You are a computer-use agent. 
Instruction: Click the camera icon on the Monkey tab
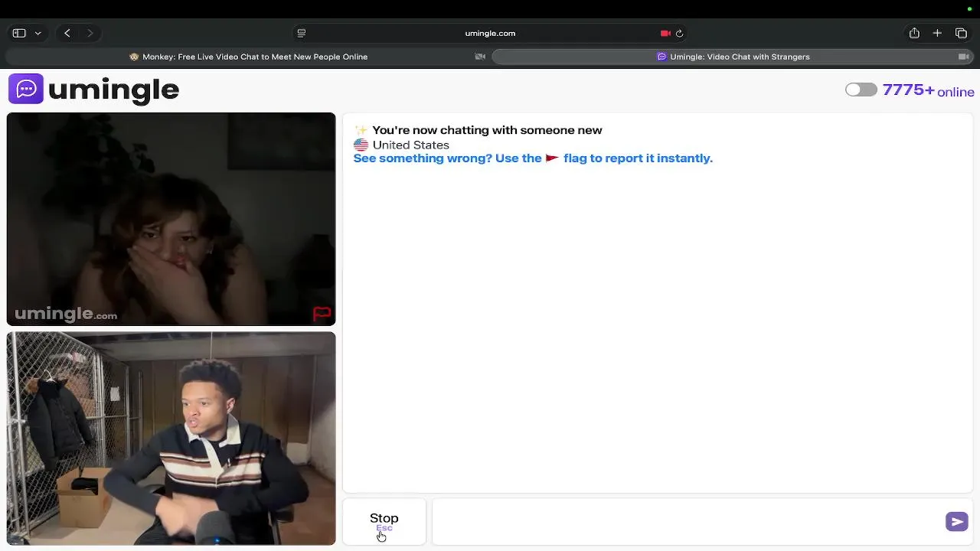coord(480,57)
